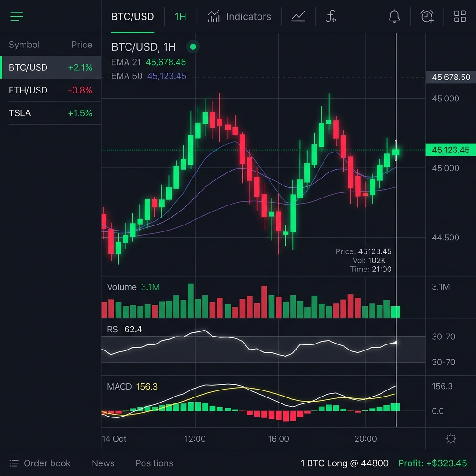The image size is (476, 476).
Task: Open the Positions panel
Action: click(154, 463)
